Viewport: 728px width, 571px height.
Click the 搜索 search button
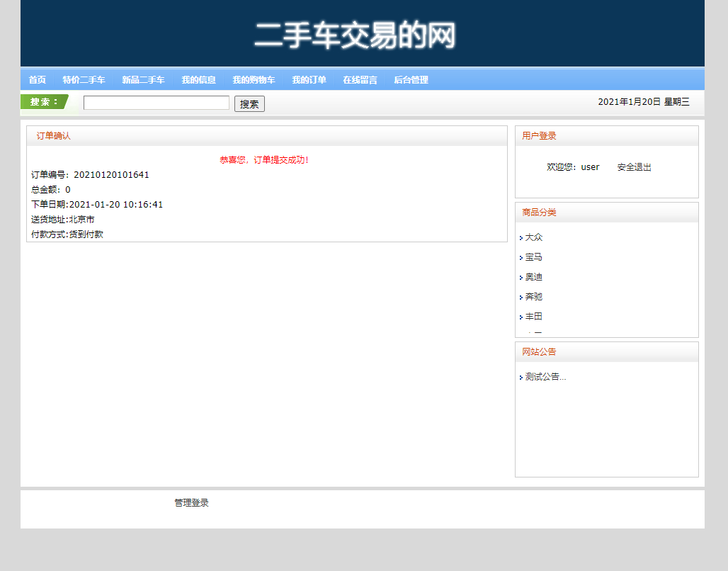click(x=249, y=103)
